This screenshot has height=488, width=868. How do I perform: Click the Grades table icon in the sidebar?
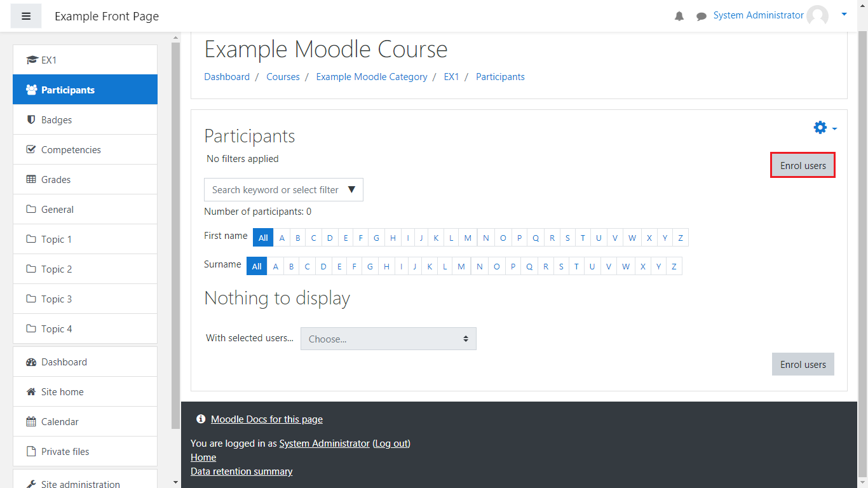31,179
